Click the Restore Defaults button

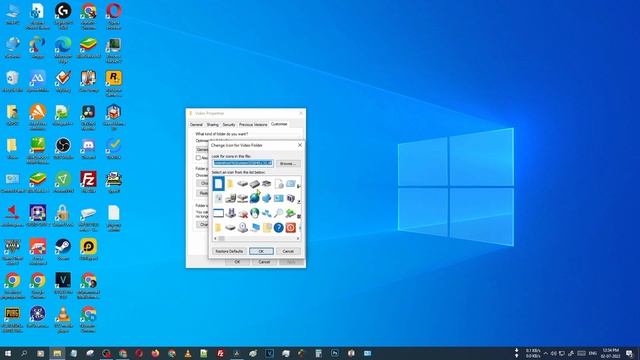(229, 251)
